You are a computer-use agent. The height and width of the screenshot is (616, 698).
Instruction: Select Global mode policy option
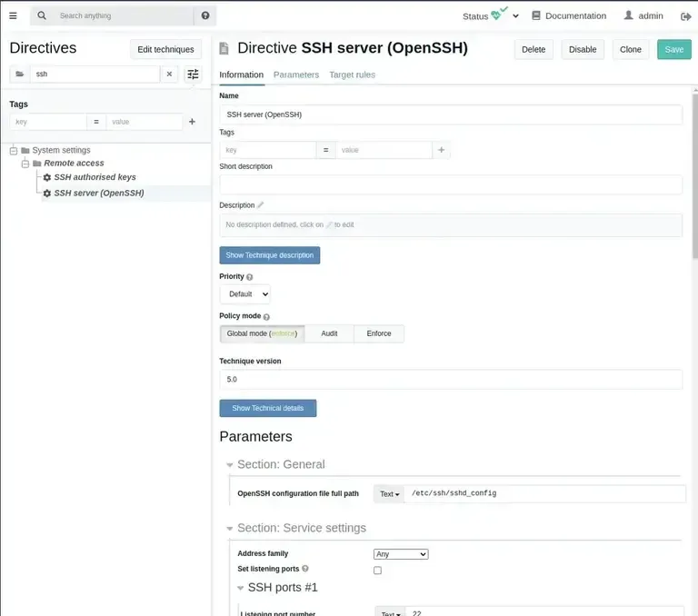click(x=262, y=333)
